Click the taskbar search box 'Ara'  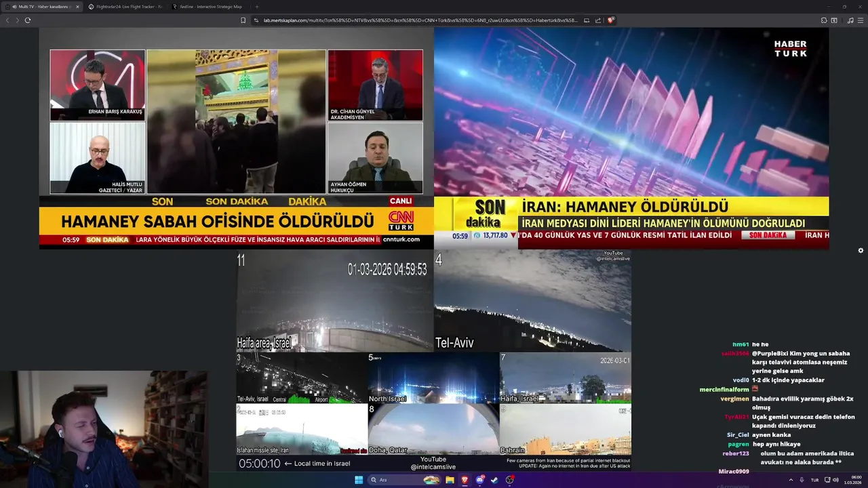pos(405,480)
